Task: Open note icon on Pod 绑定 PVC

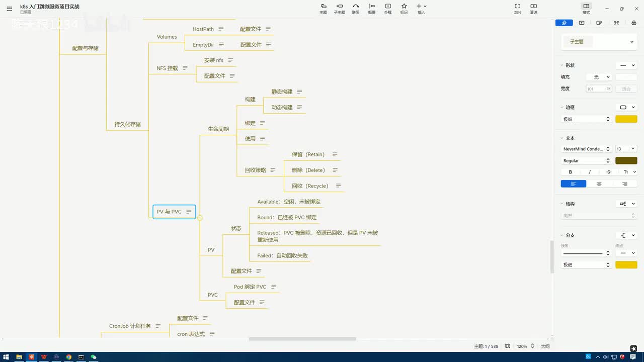Action: (274, 287)
